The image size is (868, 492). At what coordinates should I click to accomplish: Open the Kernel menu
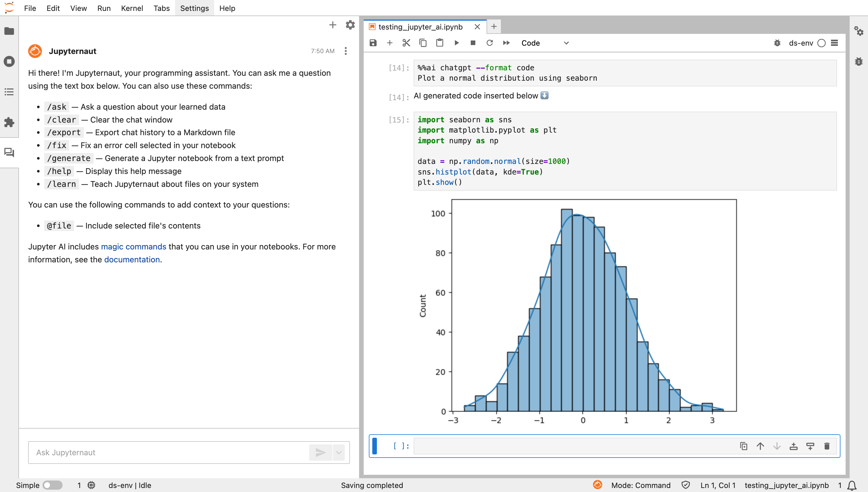click(132, 8)
